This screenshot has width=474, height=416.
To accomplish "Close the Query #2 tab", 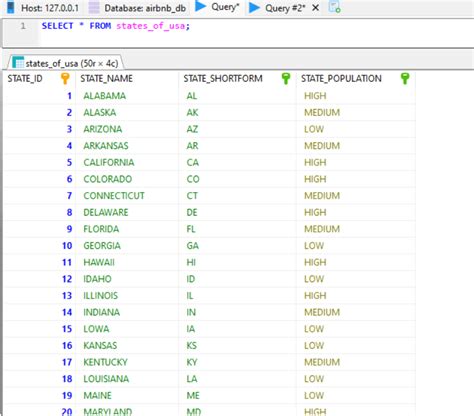I will click(315, 8).
